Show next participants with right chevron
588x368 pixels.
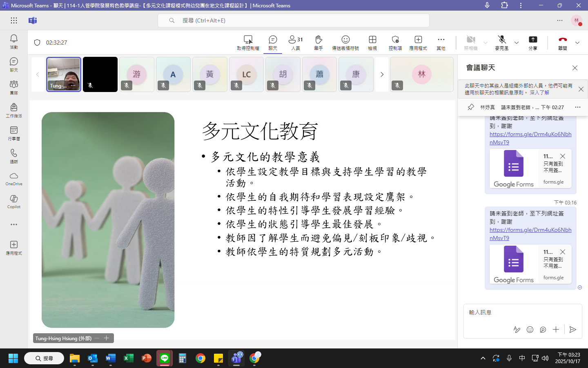pos(382,74)
